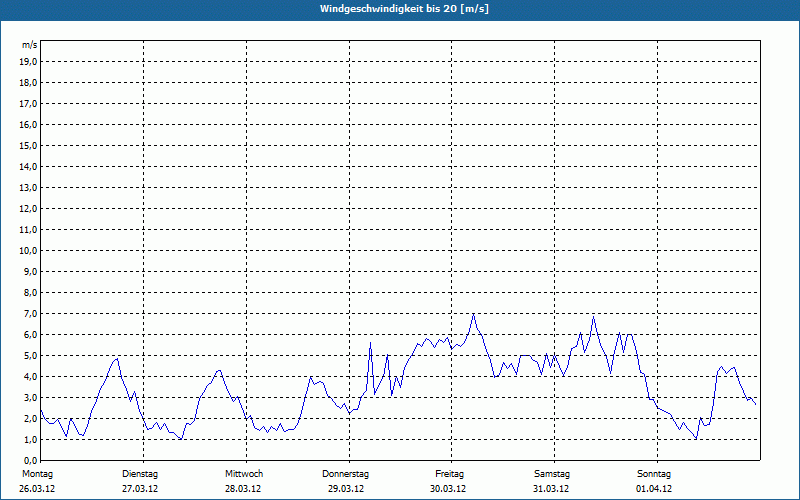
Task: Select the '5,0' y-axis value
Action: [30, 356]
